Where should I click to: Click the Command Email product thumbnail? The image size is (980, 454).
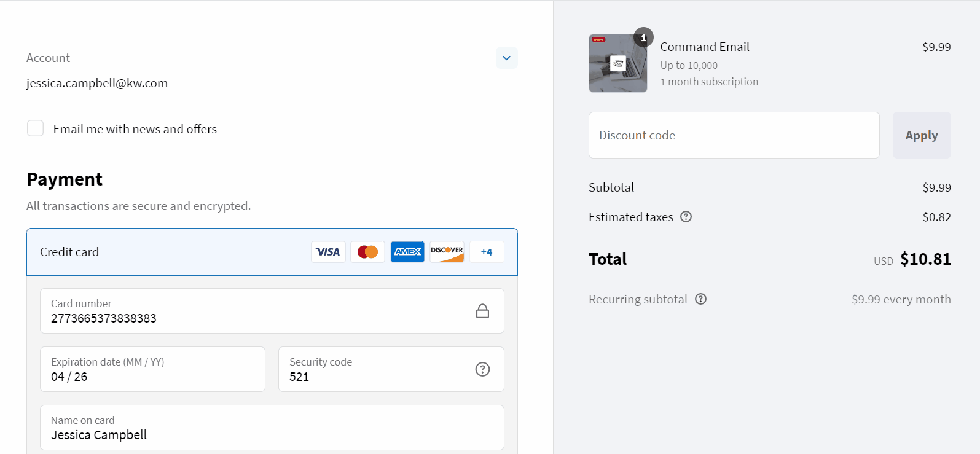(617, 63)
